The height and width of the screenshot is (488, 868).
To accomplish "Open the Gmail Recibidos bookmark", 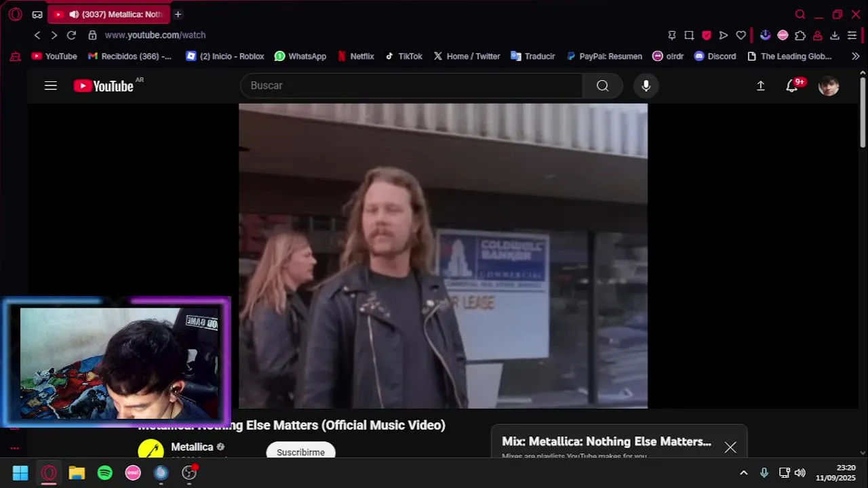I will pyautogui.click(x=130, y=56).
